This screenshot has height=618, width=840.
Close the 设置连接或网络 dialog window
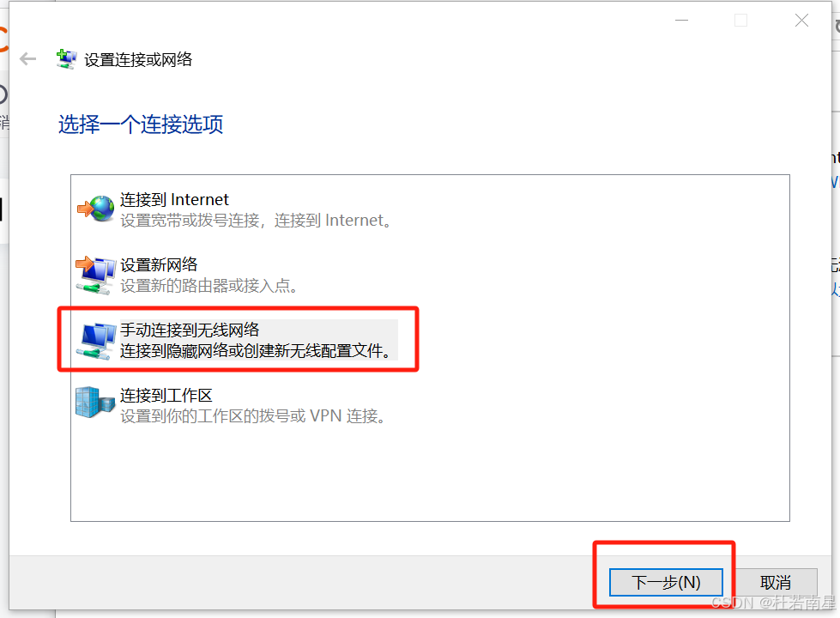point(801,21)
